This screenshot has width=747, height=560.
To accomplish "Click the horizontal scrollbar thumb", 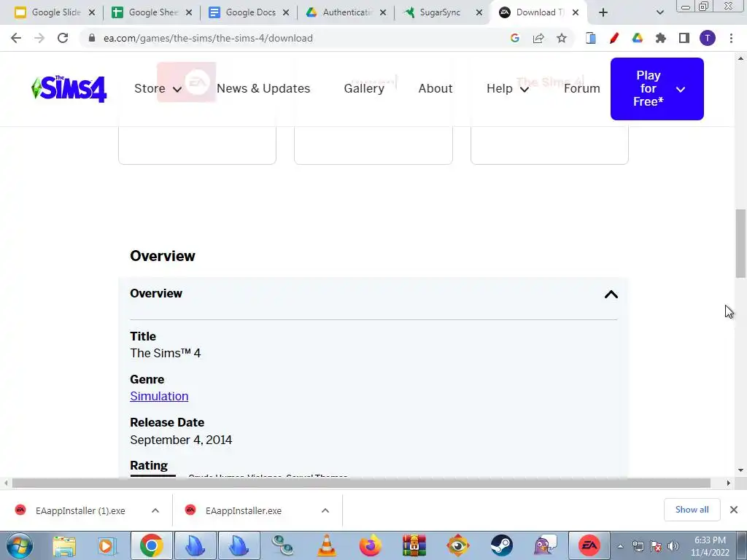I will pyautogui.click(x=361, y=483).
